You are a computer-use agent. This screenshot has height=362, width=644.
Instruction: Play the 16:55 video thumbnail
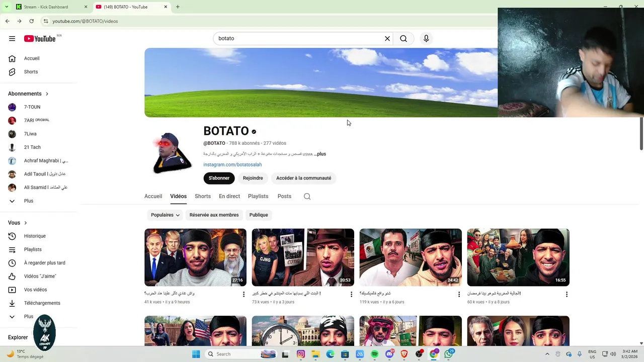tap(518, 257)
